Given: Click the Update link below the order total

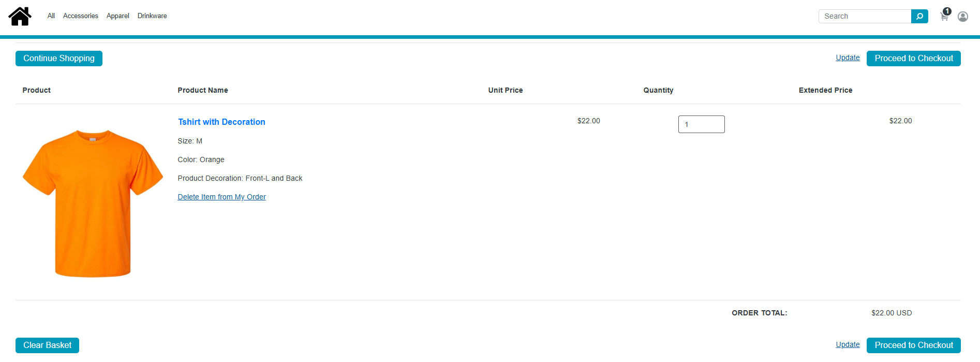Looking at the screenshot, I should click(x=848, y=344).
